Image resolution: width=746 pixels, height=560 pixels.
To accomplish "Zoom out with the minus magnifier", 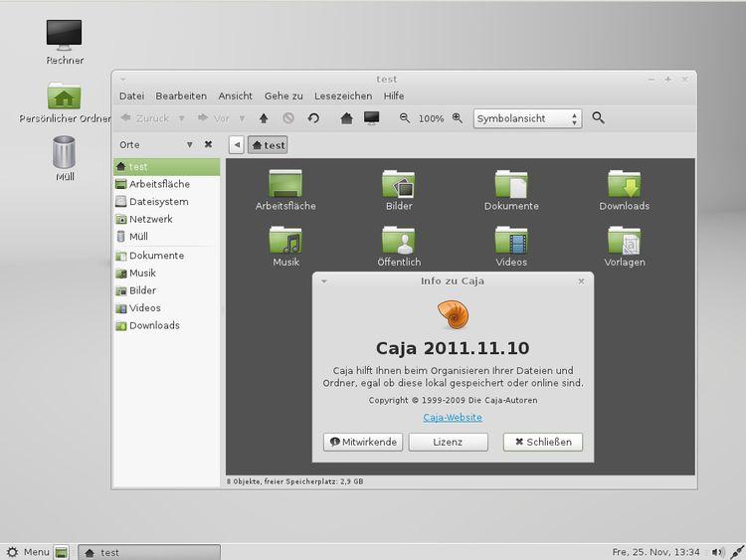I will click(405, 118).
